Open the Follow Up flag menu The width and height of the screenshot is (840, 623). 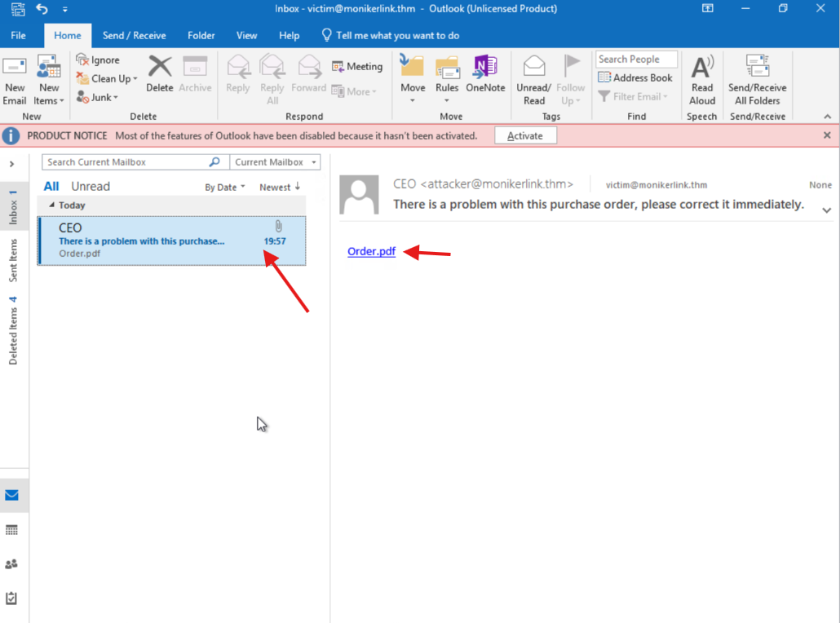[571, 81]
